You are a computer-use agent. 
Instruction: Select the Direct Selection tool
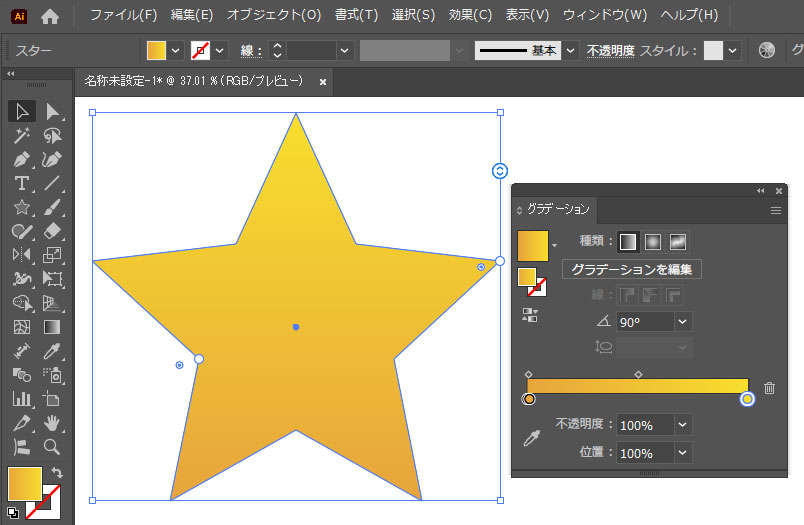coord(53,111)
